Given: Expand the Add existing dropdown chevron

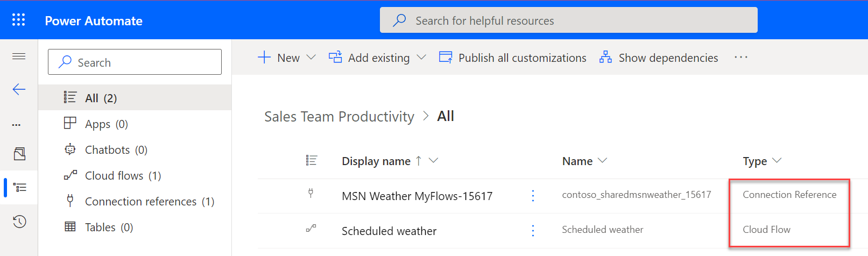Looking at the screenshot, I should point(421,57).
